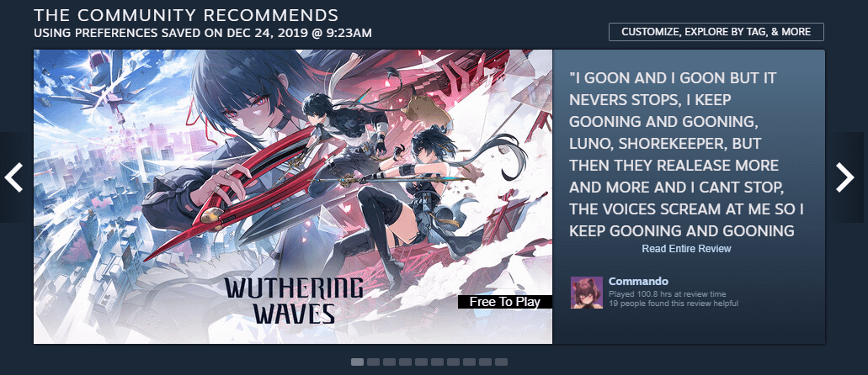Go to the previous recommendation with left arrow
The height and width of the screenshot is (375, 868).
pyautogui.click(x=13, y=177)
